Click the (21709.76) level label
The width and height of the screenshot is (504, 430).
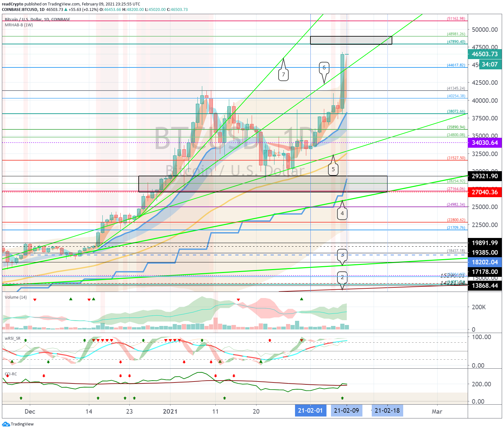(x=456, y=228)
